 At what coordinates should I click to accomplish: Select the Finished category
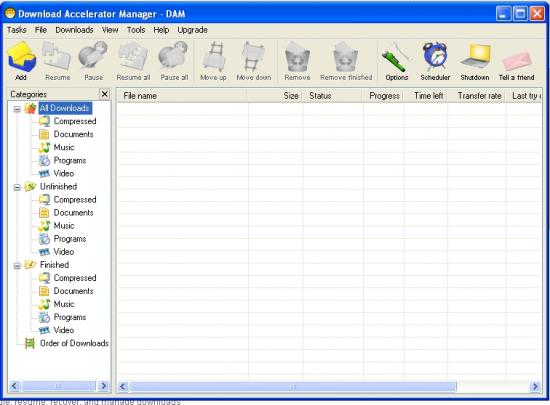(x=54, y=265)
